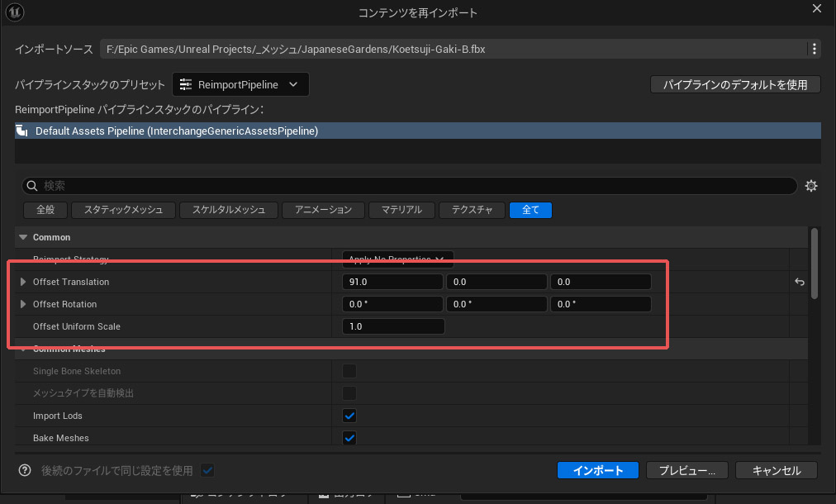
Task: Switch to the スタティックメッシュ filter tab
Action: [123, 210]
